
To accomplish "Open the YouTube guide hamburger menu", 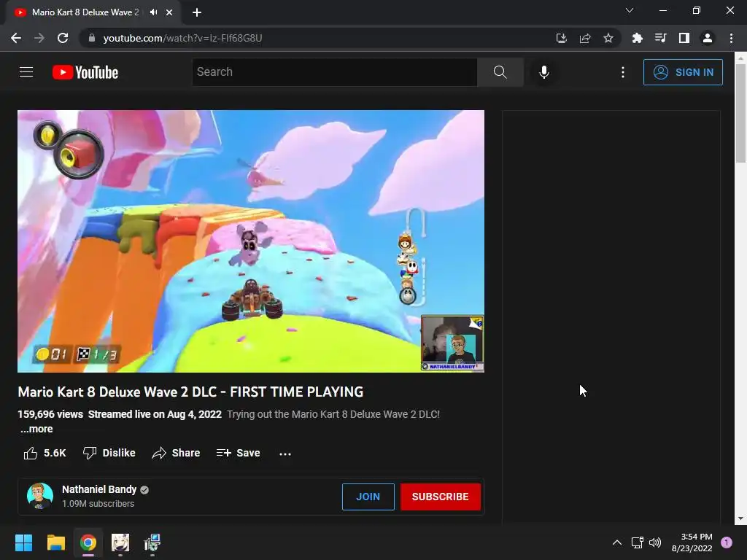I will pyautogui.click(x=26, y=72).
